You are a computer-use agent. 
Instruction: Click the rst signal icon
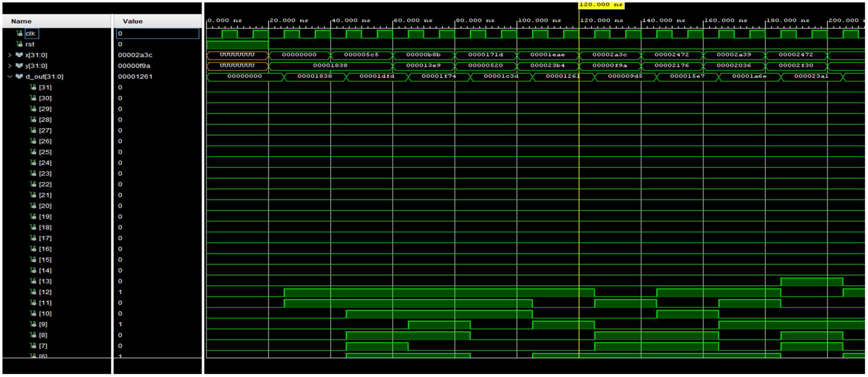pos(20,44)
